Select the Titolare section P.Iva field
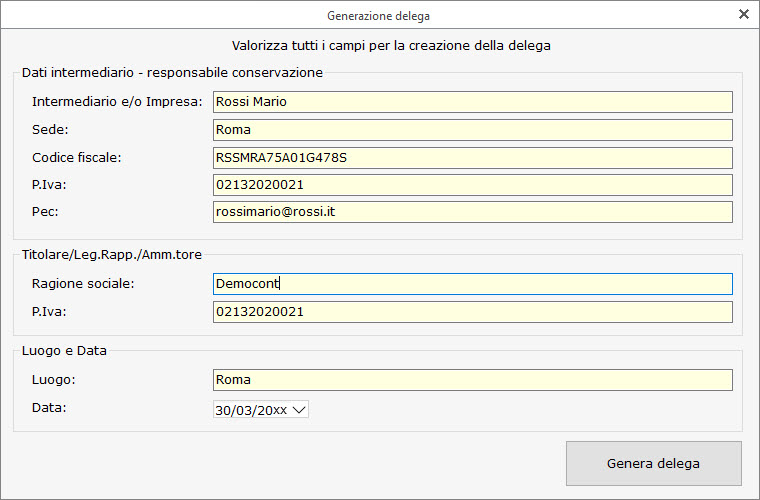This screenshot has width=760, height=500. 473,312
